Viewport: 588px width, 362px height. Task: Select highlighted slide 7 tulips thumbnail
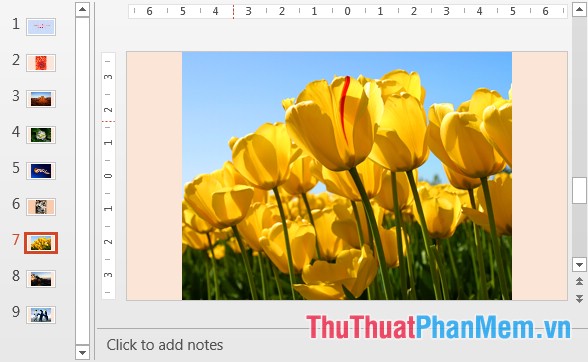(x=41, y=243)
